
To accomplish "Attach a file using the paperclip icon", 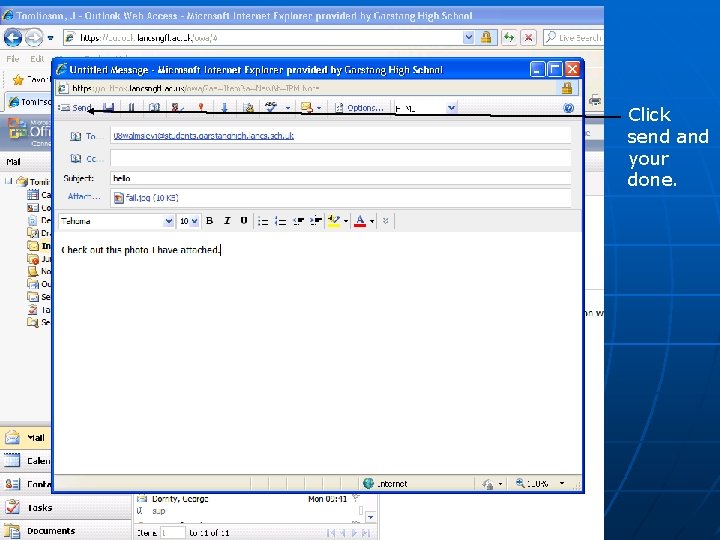I will point(131,107).
